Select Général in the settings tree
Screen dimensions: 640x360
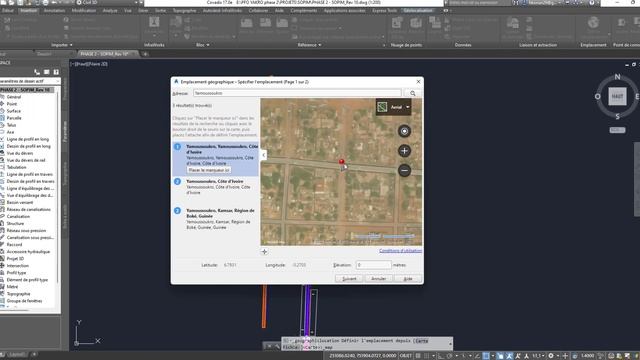click(x=13, y=97)
